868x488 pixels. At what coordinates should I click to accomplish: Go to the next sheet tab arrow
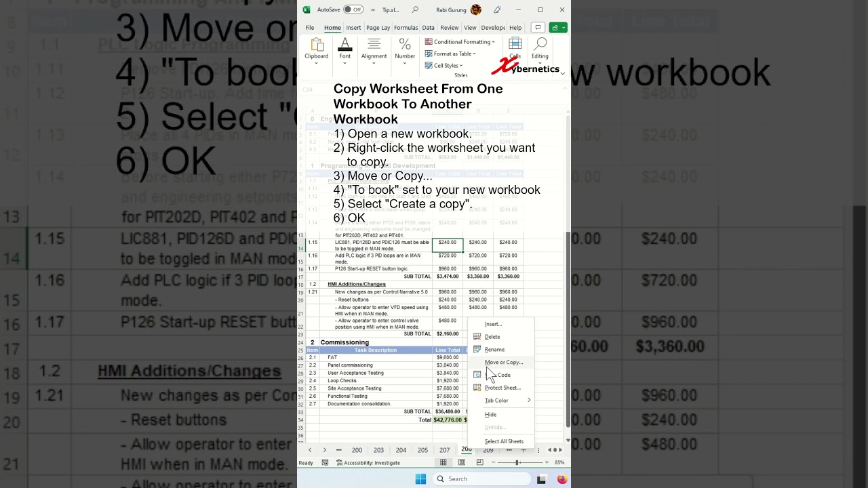pos(324,450)
